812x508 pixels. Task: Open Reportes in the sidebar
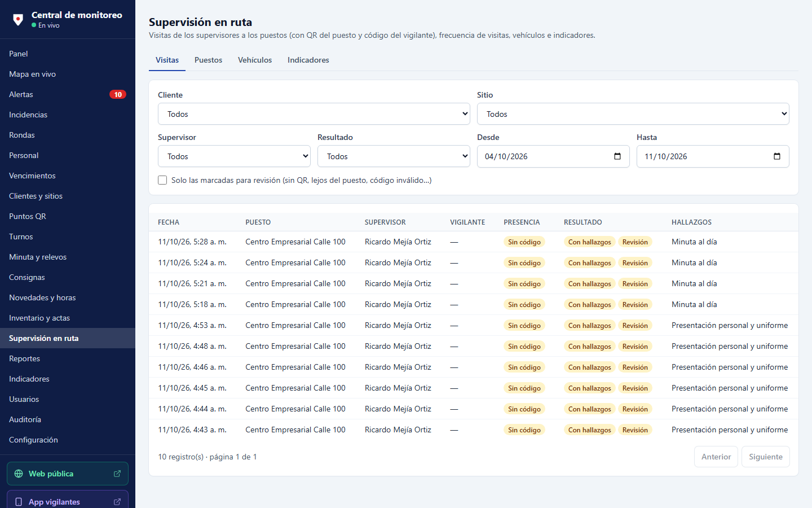pos(68,358)
